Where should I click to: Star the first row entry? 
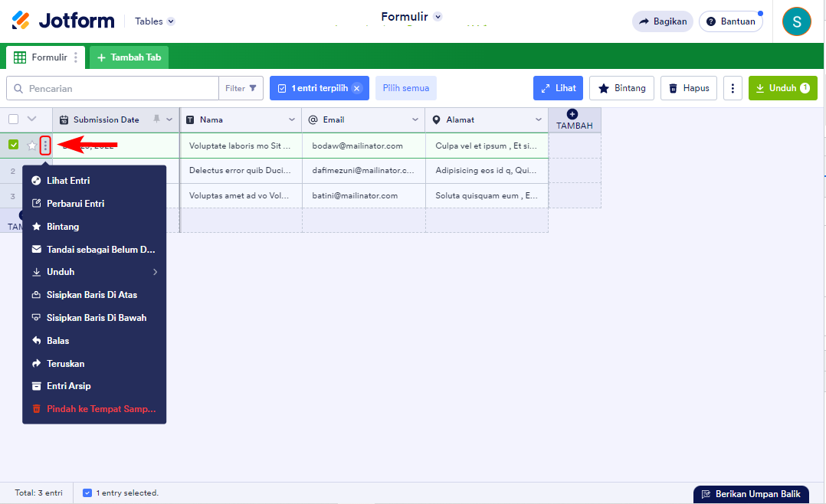(x=31, y=146)
